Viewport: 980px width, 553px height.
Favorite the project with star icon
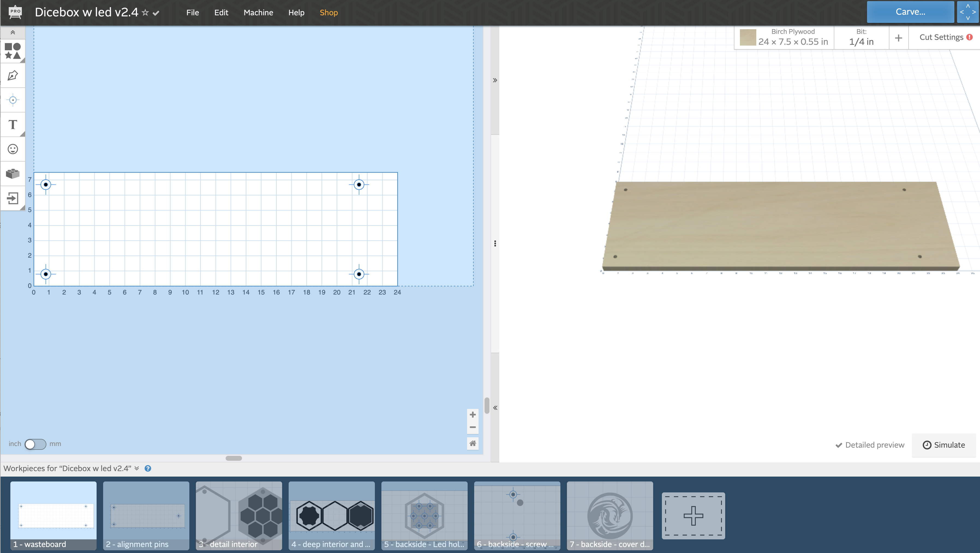[145, 13]
